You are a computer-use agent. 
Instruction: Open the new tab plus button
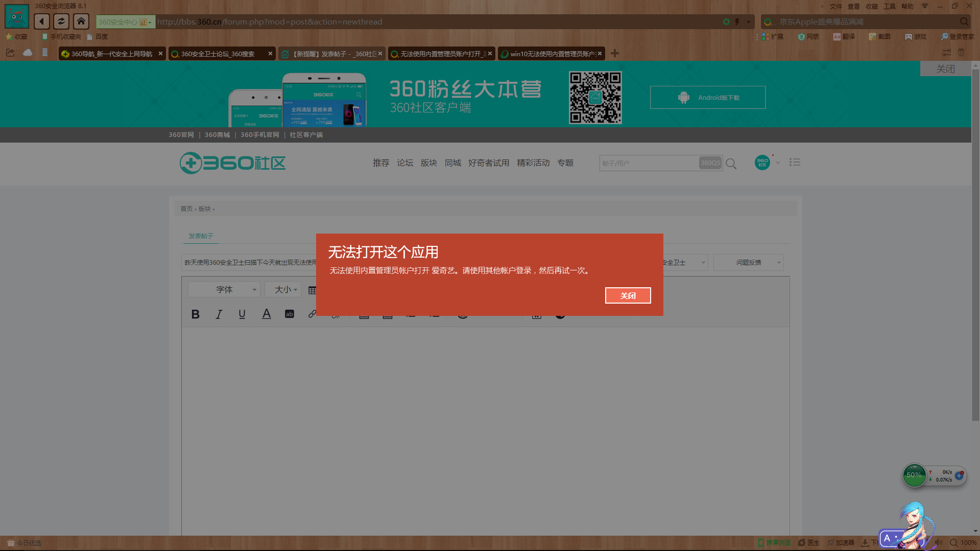pos(615,53)
